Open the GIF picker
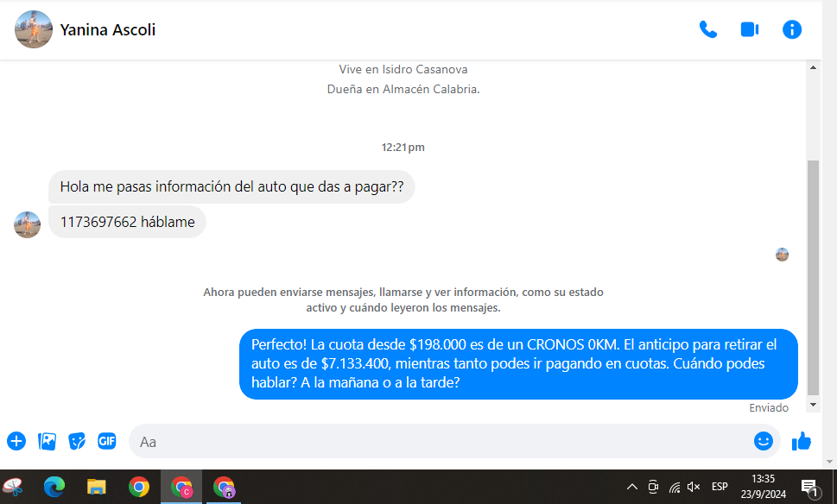The width and height of the screenshot is (837, 504). point(107,441)
